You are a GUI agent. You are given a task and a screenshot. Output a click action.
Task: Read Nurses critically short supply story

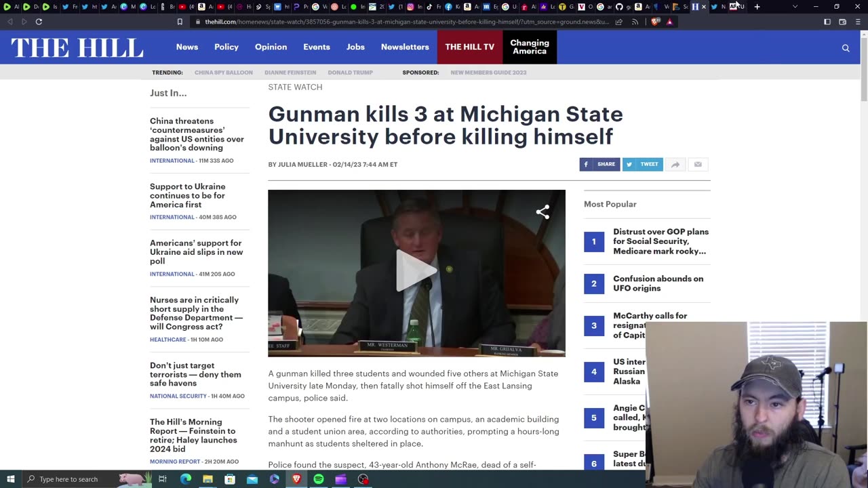pos(196,313)
